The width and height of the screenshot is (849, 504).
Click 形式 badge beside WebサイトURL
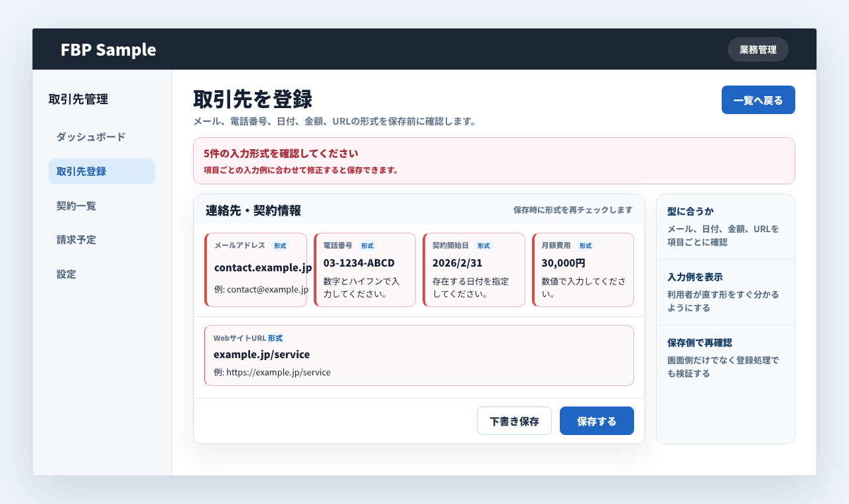(275, 338)
